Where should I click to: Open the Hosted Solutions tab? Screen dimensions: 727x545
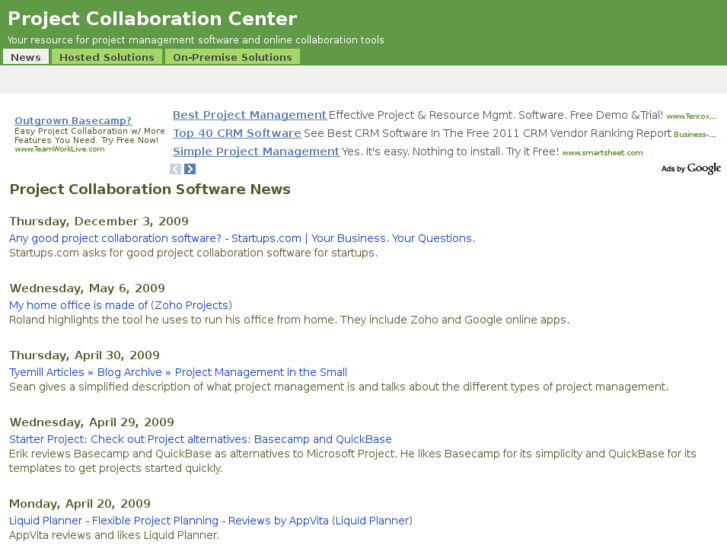(107, 57)
